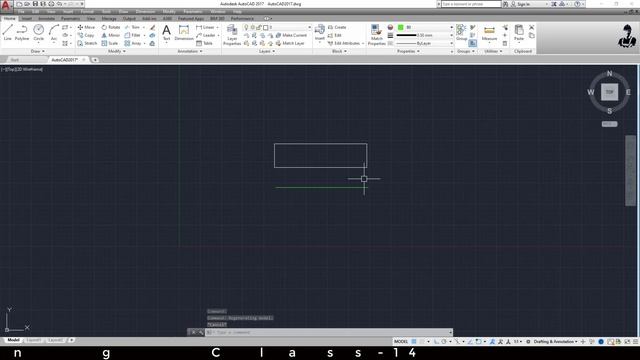Click the Array tool
The image size is (640, 360).
pyautogui.click(x=133, y=43)
